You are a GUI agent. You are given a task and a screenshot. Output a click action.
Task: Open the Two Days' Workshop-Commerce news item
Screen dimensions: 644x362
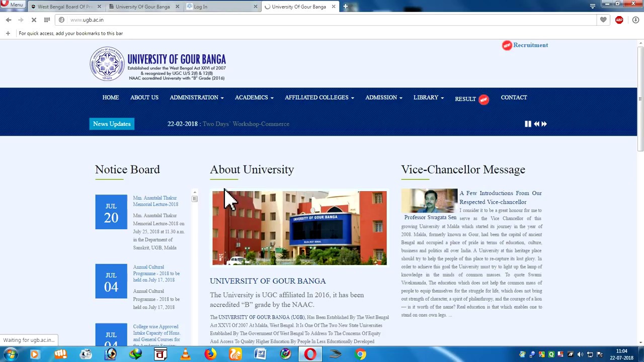[246, 124]
